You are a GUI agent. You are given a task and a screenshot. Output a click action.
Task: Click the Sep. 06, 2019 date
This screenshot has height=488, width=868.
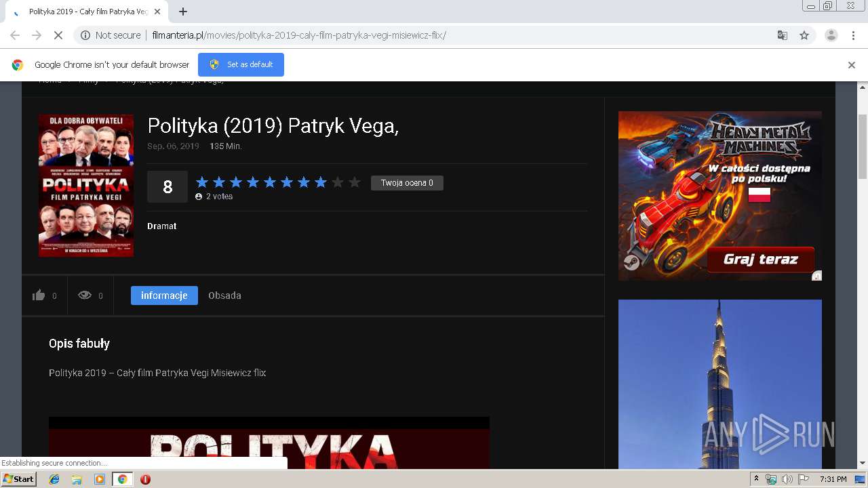[173, 146]
